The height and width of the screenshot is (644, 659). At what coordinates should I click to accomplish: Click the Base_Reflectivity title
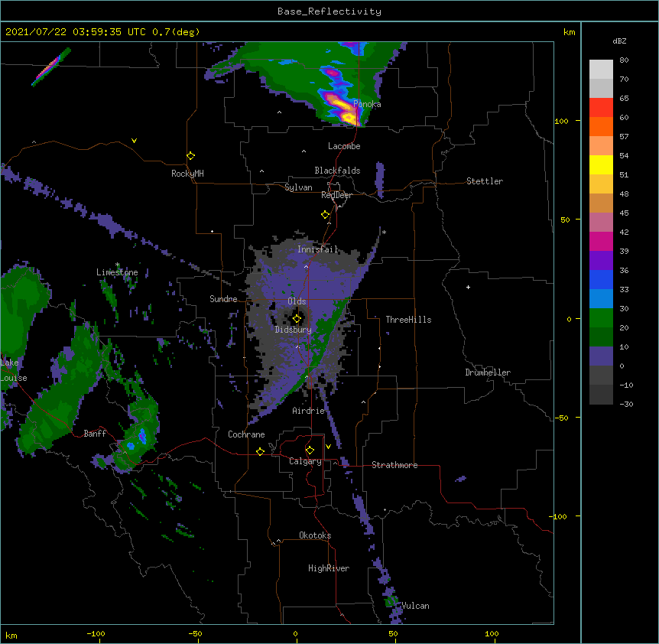tap(329, 11)
